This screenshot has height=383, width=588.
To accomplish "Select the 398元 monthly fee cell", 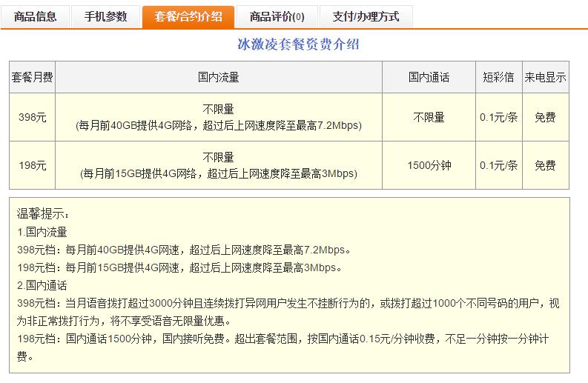I will 32,117.
